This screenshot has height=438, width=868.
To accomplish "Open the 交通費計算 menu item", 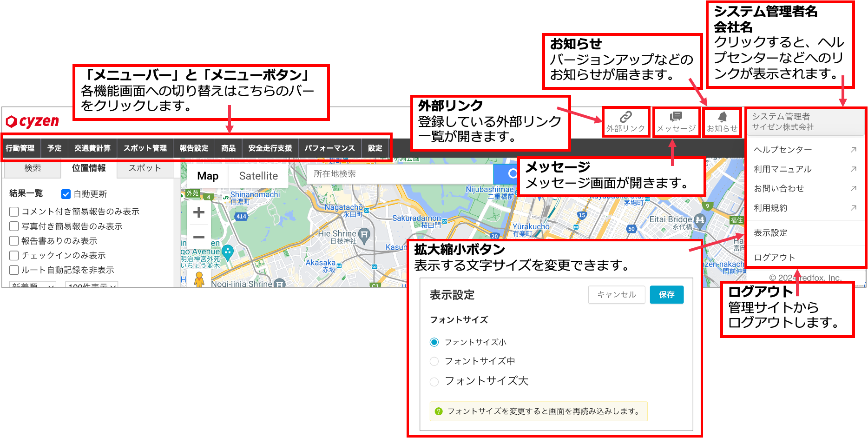I will 92,148.
